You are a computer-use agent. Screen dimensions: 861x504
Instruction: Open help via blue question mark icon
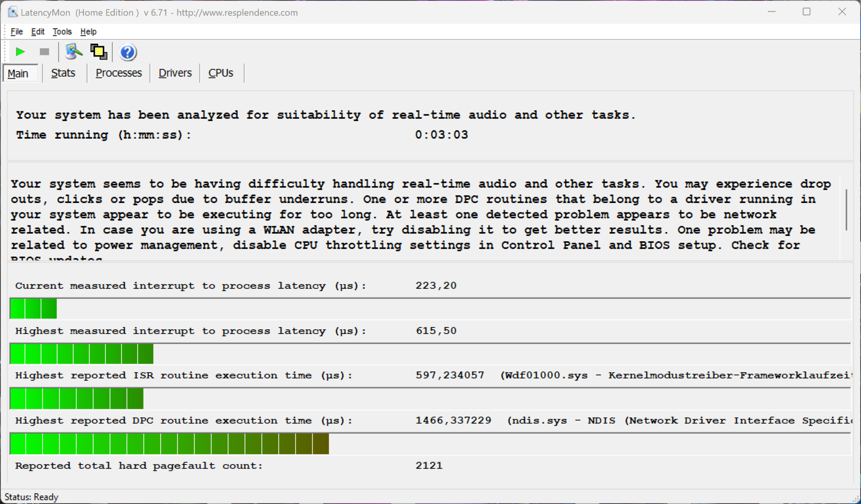128,52
